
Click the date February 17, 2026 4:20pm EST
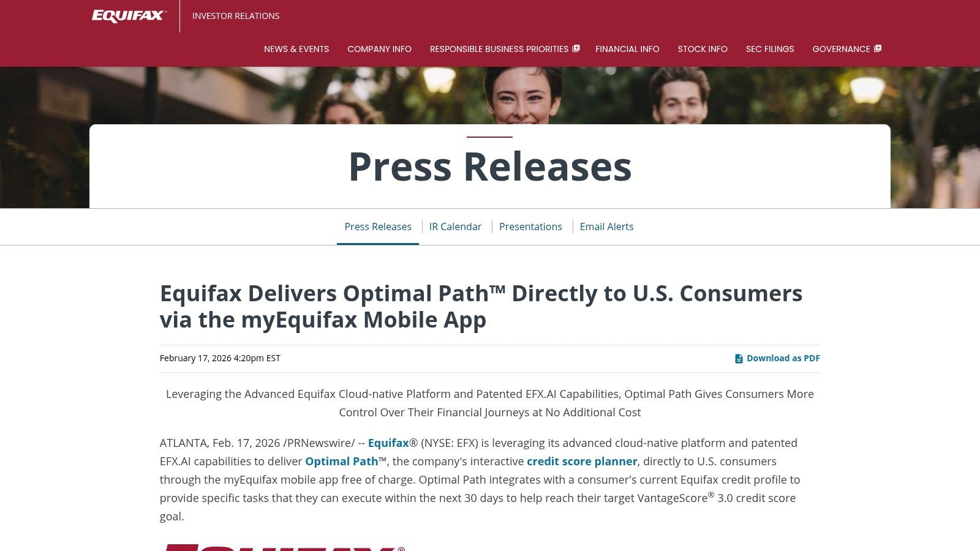220,358
